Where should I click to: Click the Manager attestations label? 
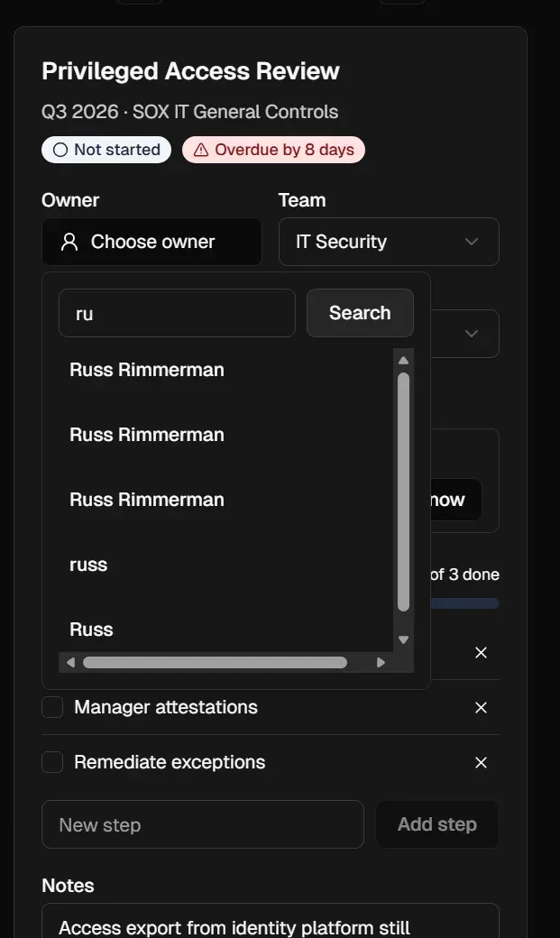coord(166,707)
